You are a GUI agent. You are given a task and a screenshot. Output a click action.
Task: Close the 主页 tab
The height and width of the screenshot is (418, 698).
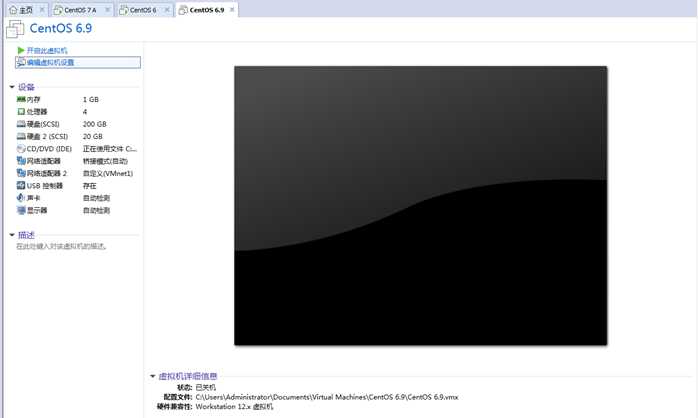42,9
